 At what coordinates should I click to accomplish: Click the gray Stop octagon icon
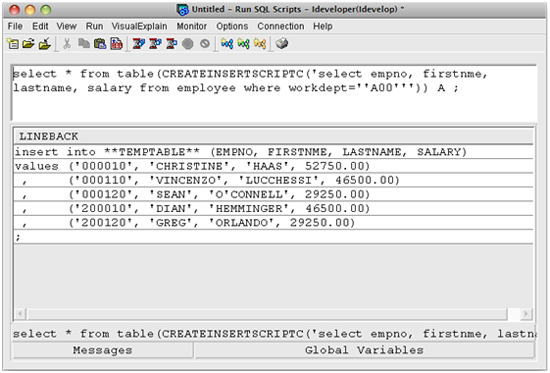pos(188,44)
